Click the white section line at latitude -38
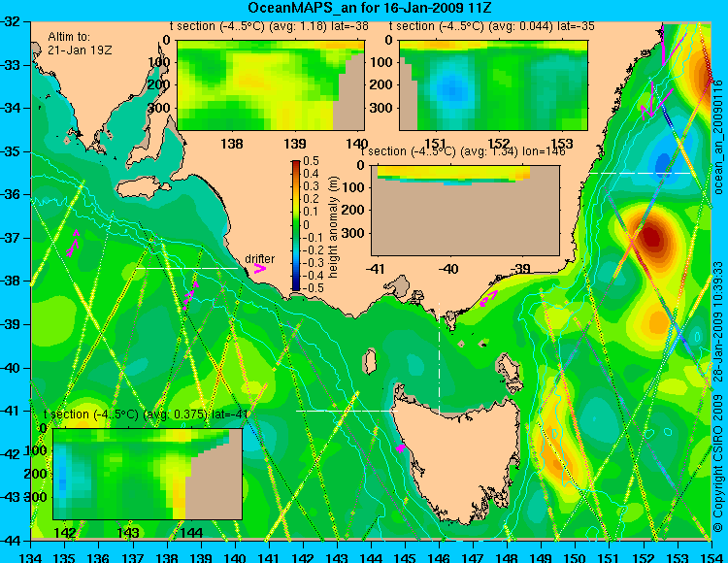The width and height of the screenshot is (728, 563). pos(187,268)
